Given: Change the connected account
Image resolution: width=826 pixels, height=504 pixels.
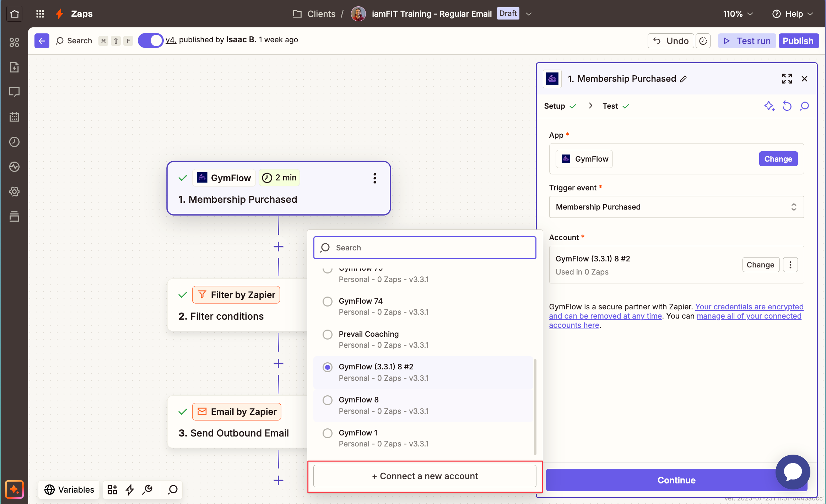Looking at the screenshot, I should [760, 265].
